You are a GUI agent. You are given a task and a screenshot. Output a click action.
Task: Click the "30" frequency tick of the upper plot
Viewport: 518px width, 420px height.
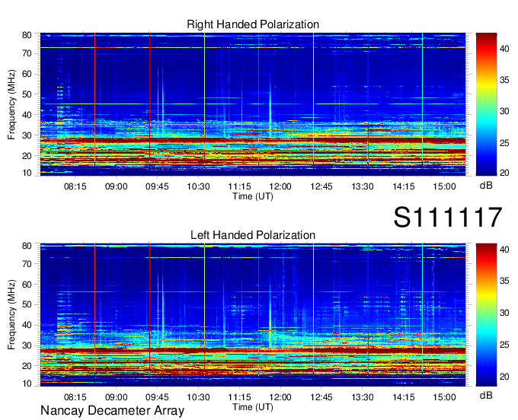pyautogui.click(x=27, y=135)
